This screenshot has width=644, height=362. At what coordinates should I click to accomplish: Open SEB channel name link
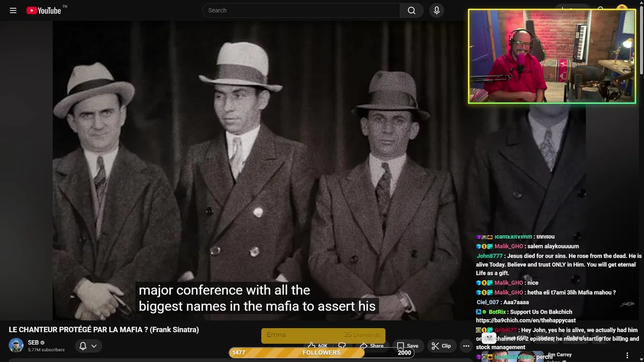tap(33, 342)
